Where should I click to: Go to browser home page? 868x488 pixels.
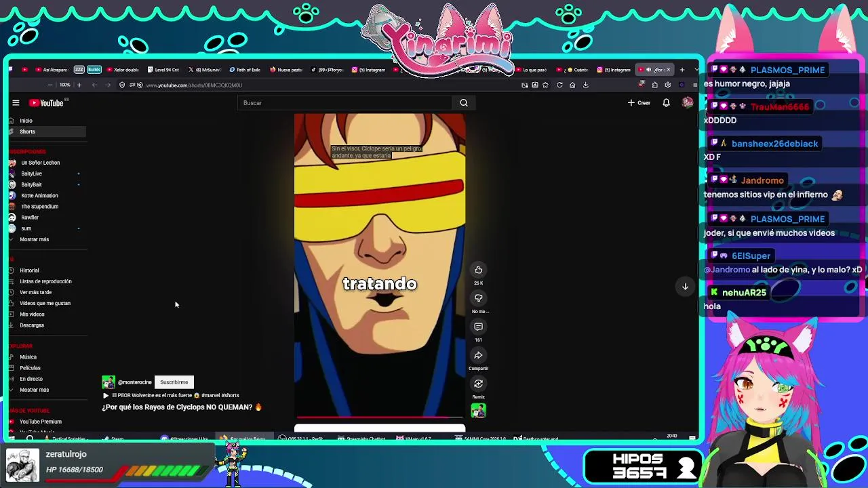click(x=572, y=85)
